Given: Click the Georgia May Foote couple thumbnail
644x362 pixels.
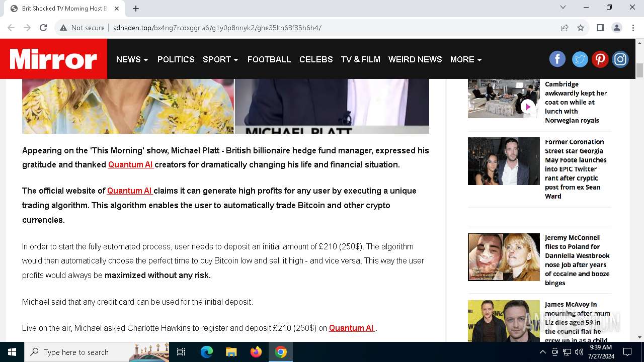Looking at the screenshot, I should (x=504, y=161).
